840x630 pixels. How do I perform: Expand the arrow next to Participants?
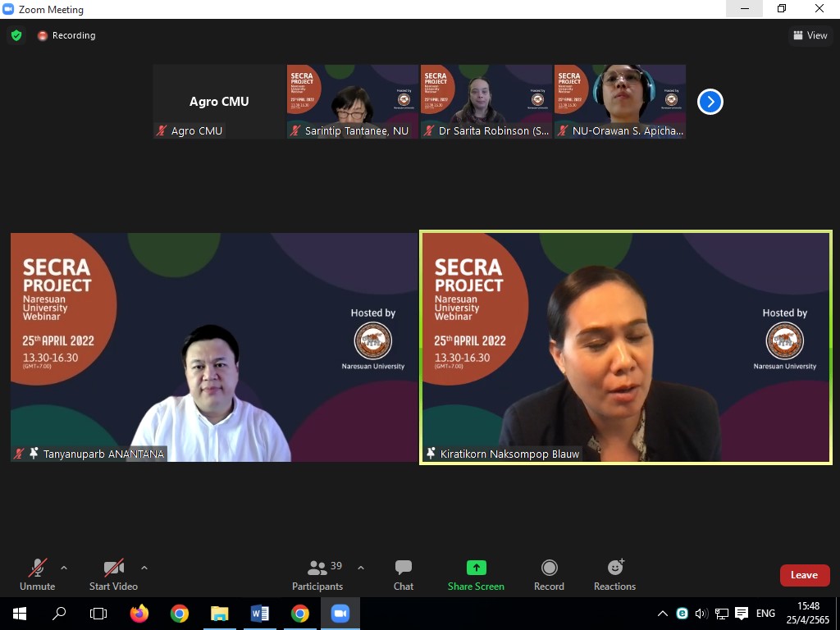point(361,568)
